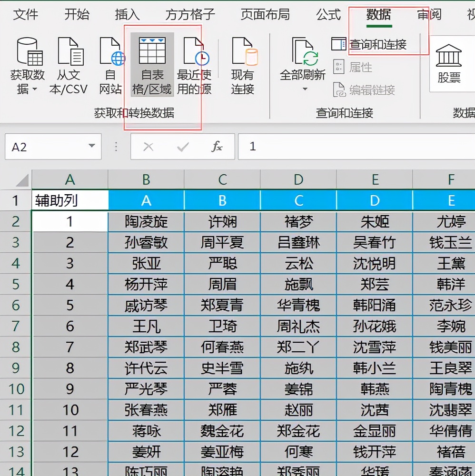Click 现有连接 (Existing Connections) icon
Image resolution: width=475 pixels, height=476 pixels.
coord(245,51)
